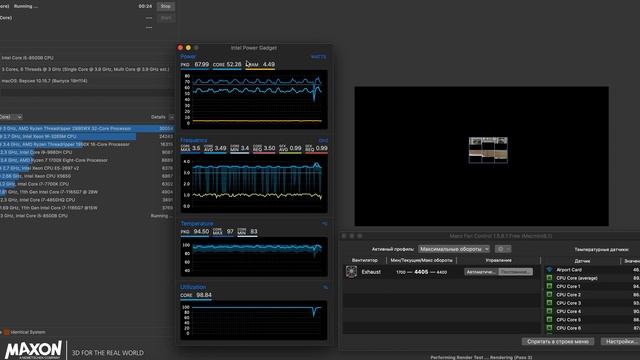The width and height of the screenshot is (640, 360).
Task: Select AMD Ryzen Threadripper 2990WX ranking row
Action: (x=87, y=129)
